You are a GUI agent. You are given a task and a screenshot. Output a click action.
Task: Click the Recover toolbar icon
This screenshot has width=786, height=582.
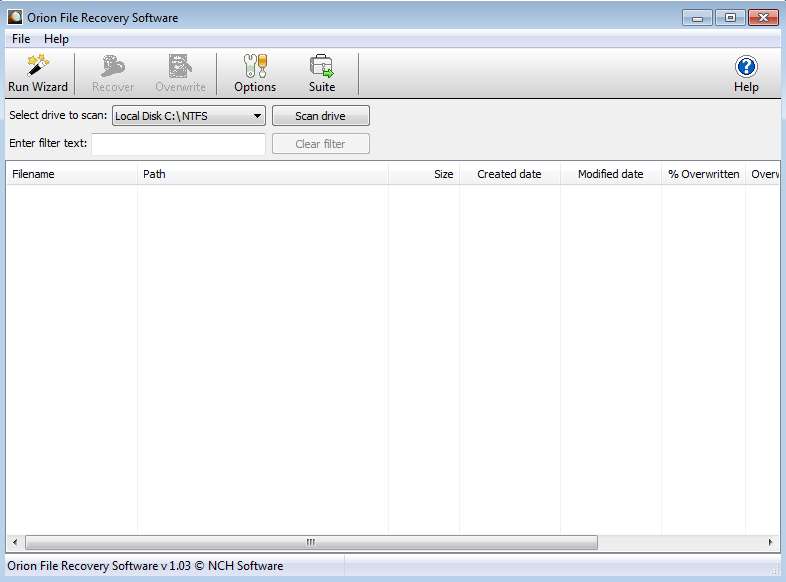(x=113, y=74)
